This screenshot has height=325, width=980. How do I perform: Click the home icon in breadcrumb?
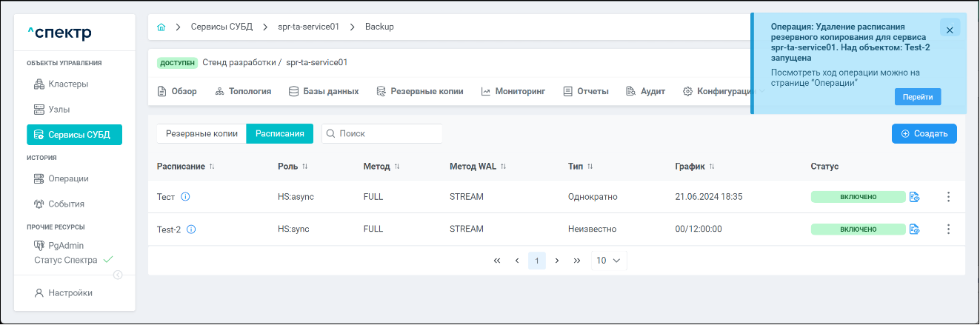click(x=161, y=27)
